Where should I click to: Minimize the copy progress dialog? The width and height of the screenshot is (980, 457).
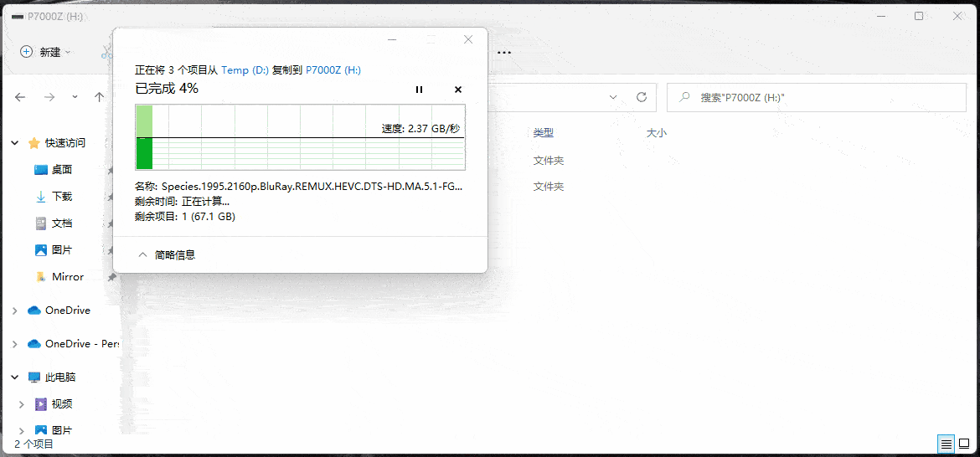pos(393,39)
